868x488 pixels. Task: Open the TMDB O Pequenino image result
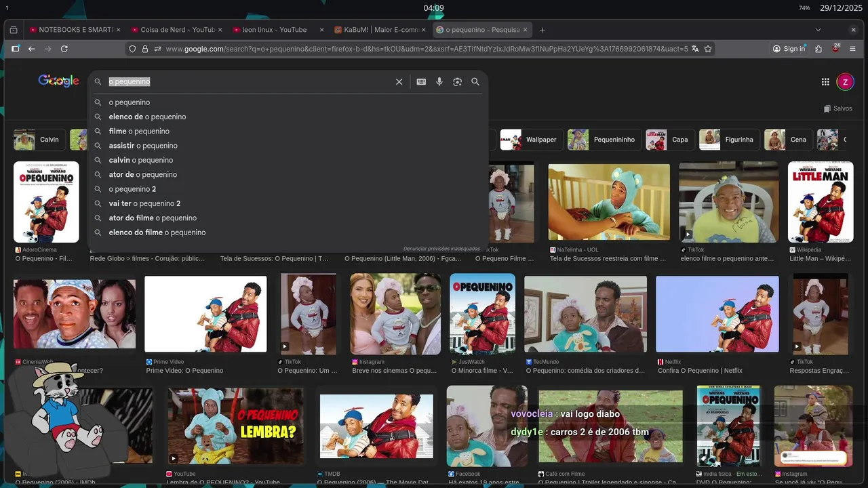point(376,426)
